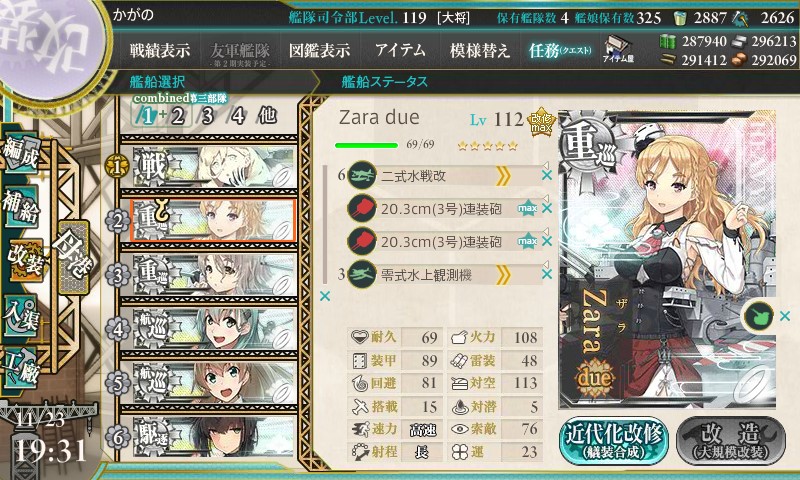Open the 任務 quest menu
This screenshot has width=800, height=480.
[x=560, y=50]
